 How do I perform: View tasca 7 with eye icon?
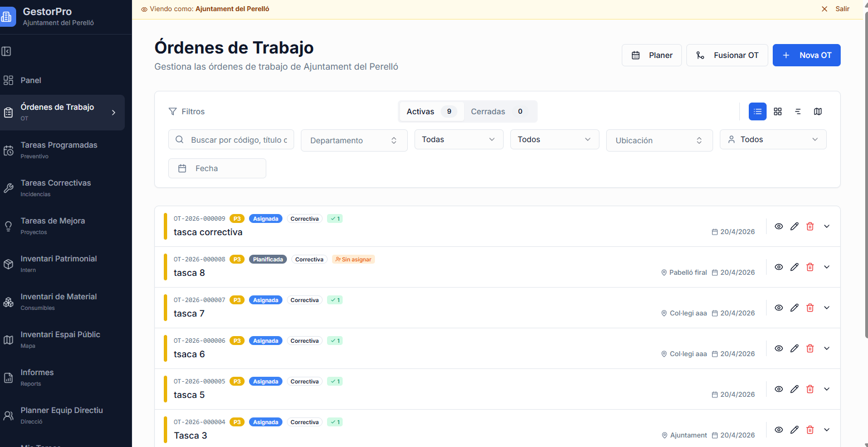click(x=779, y=308)
